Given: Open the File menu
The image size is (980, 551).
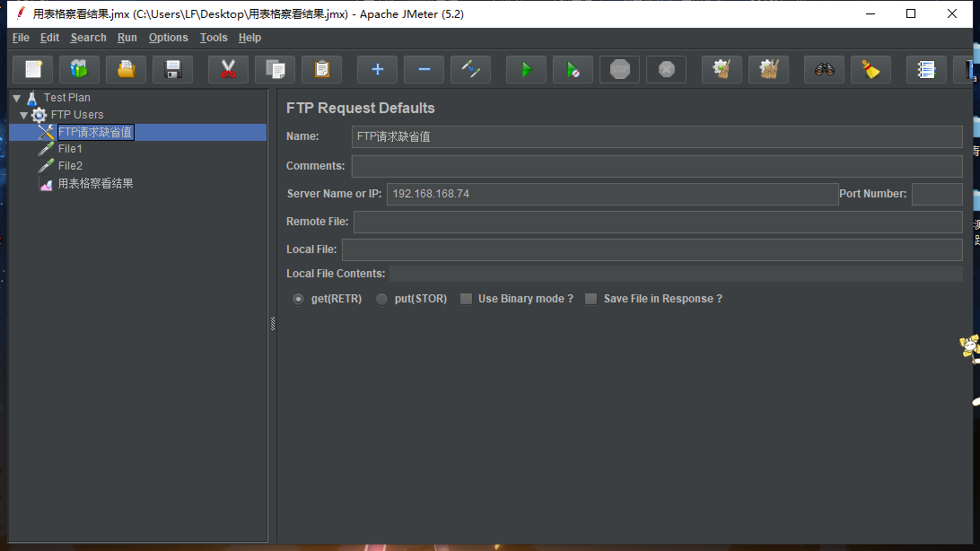Looking at the screenshot, I should click(x=21, y=38).
